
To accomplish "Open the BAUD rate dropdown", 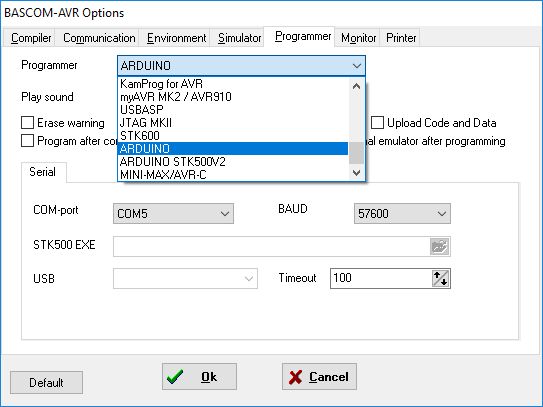I will tap(402, 213).
